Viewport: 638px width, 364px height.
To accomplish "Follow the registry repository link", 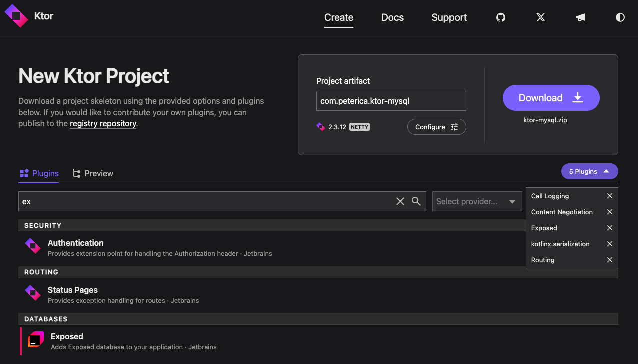I will tap(103, 123).
